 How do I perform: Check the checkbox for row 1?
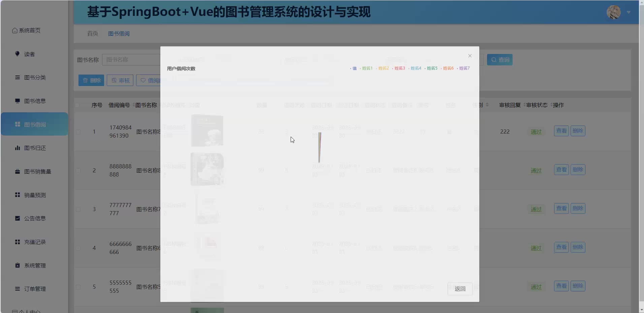[78, 132]
